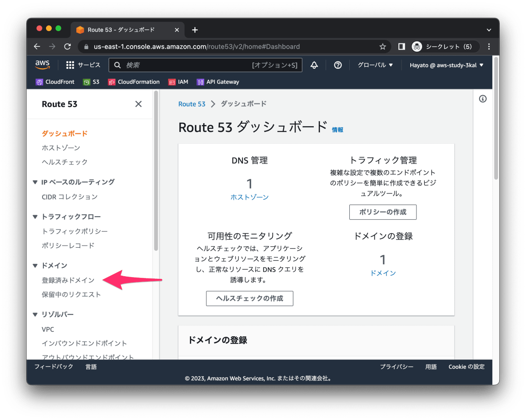Click the ヘルスチェックの作成 button
This screenshot has width=526, height=420.
(249, 298)
